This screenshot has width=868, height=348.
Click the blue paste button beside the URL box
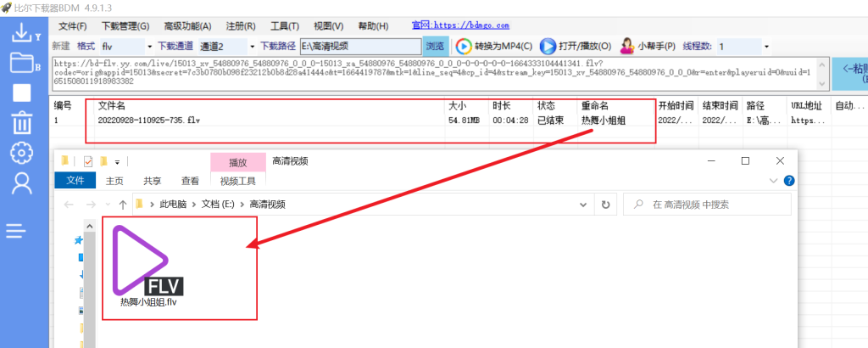pyautogui.click(x=849, y=73)
